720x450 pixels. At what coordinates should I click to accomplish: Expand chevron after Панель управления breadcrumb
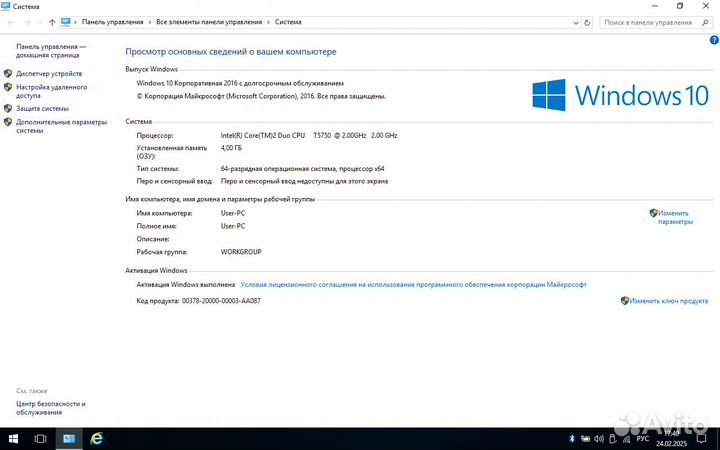coord(150,22)
